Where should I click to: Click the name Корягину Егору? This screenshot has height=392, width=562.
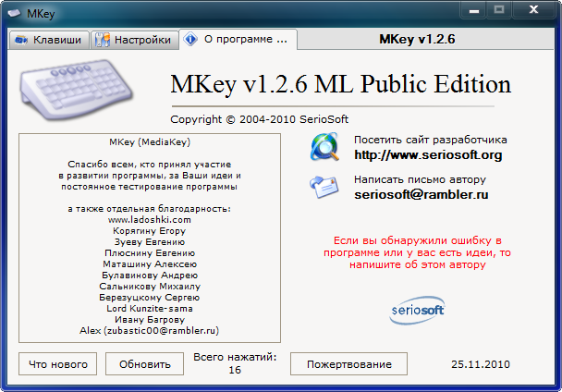point(150,231)
